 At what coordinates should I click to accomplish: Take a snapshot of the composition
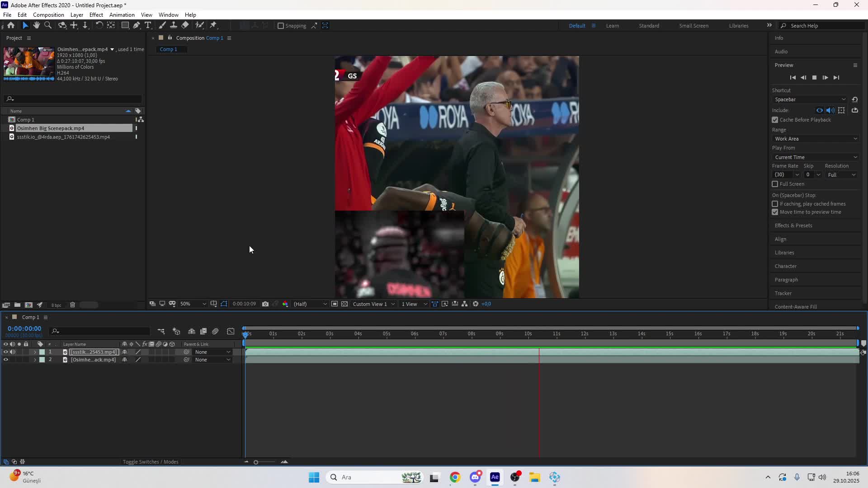266,304
